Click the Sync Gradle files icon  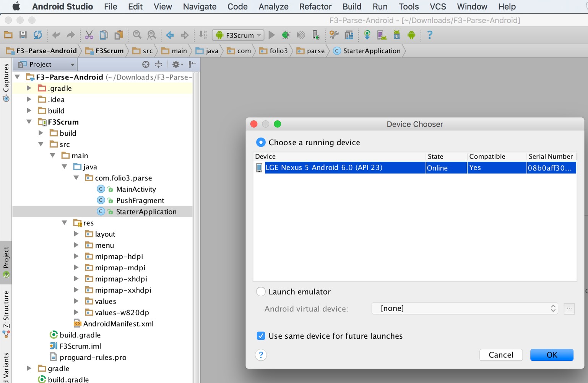[367, 35]
